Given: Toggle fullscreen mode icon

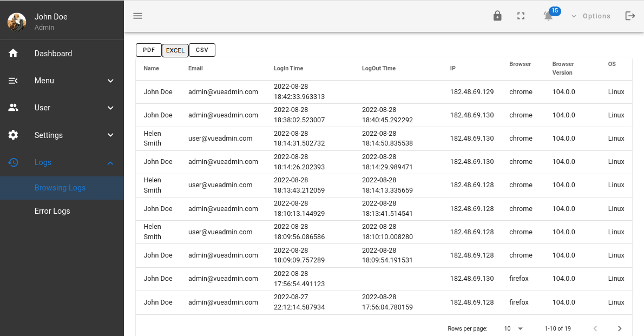Looking at the screenshot, I should [521, 16].
